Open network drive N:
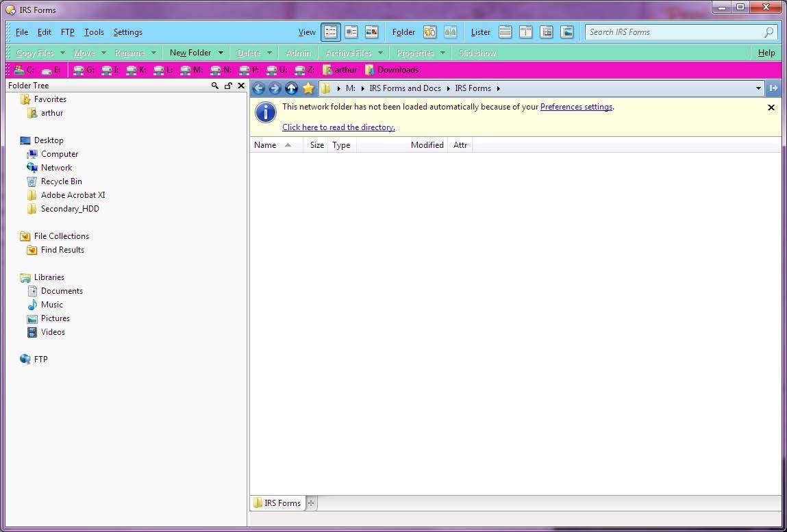 [x=221, y=70]
